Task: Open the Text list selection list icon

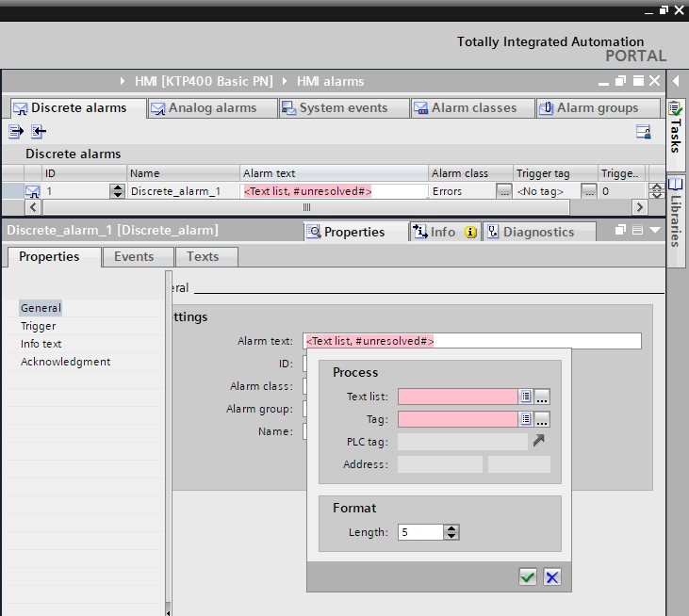Action: [527, 397]
